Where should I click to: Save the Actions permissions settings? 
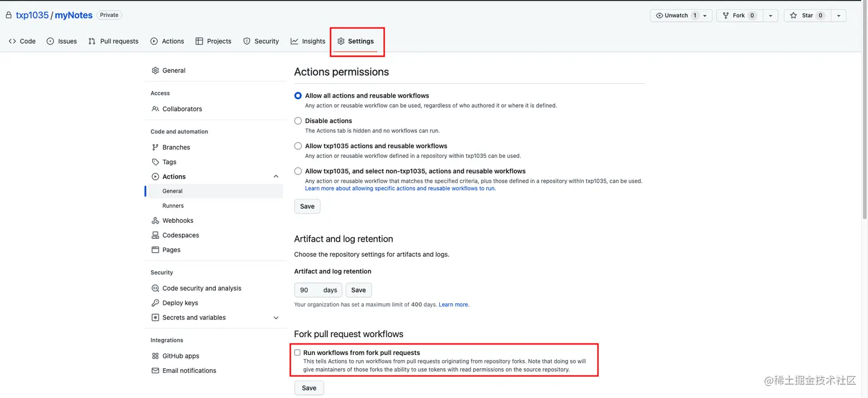point(307,207)
